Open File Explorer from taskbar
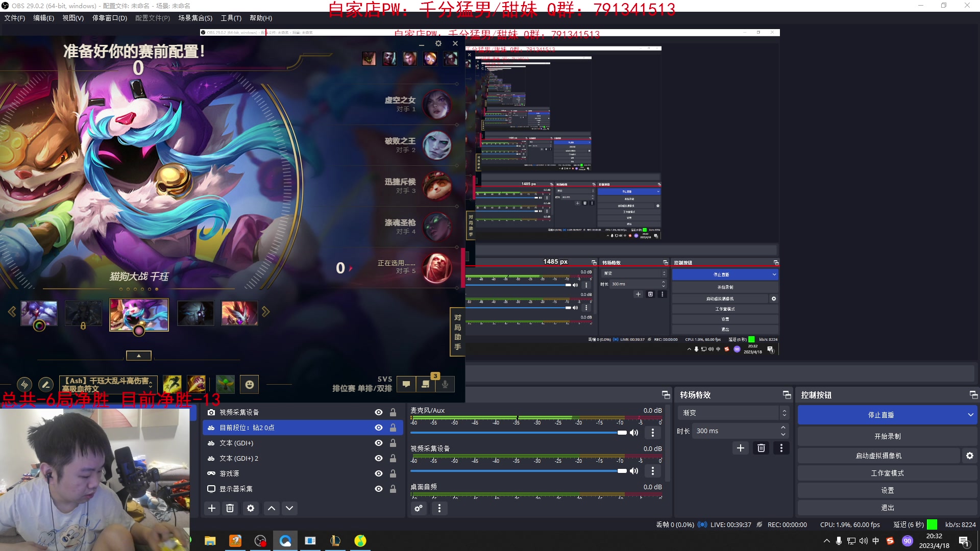980x551 pixels. coord(210,541)
